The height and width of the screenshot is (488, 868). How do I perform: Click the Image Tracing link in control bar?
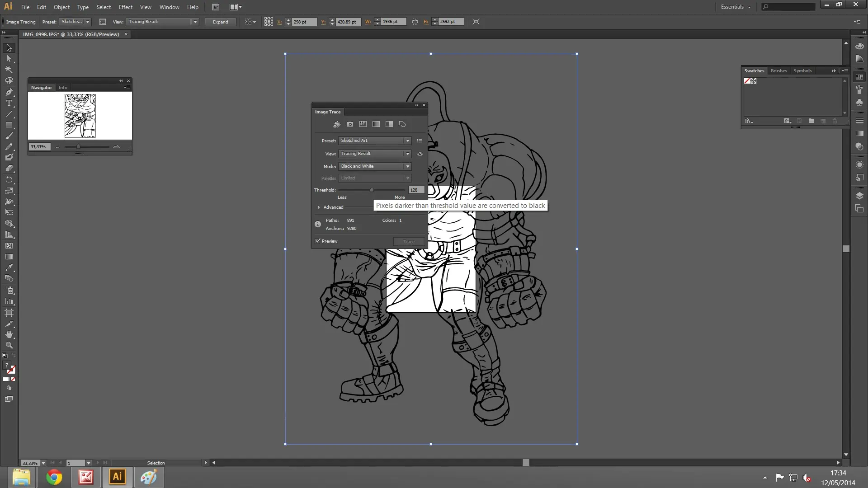[x=21, y=22]
